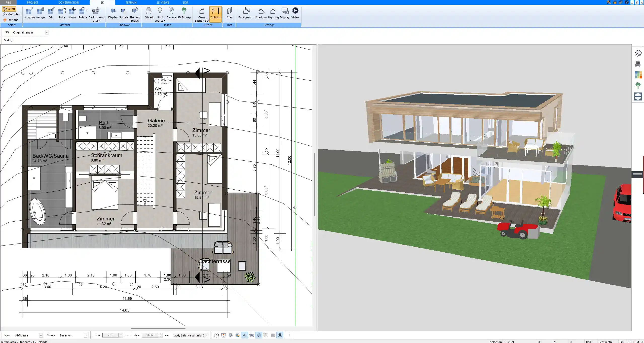Image resolution: width=644 pixels, height=343 pixels.
Task: Toggle roof display in the bottom toolbar
Action: click(244, 335)
